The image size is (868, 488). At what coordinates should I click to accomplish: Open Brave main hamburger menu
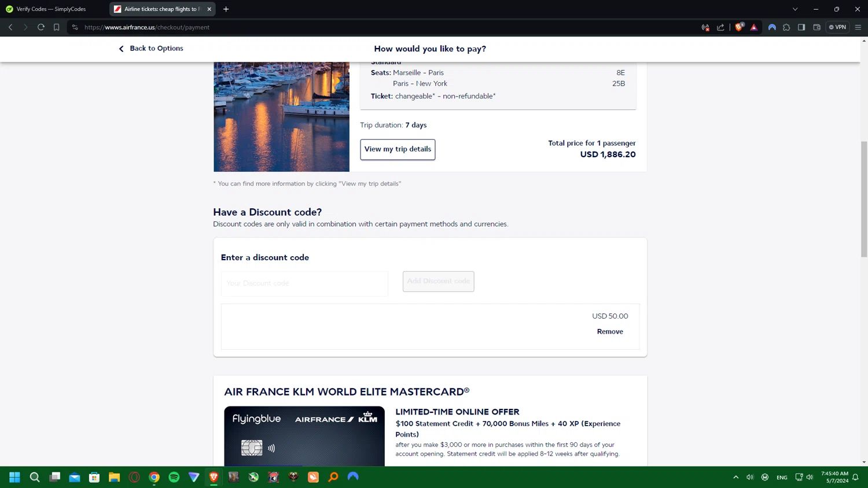858,27
